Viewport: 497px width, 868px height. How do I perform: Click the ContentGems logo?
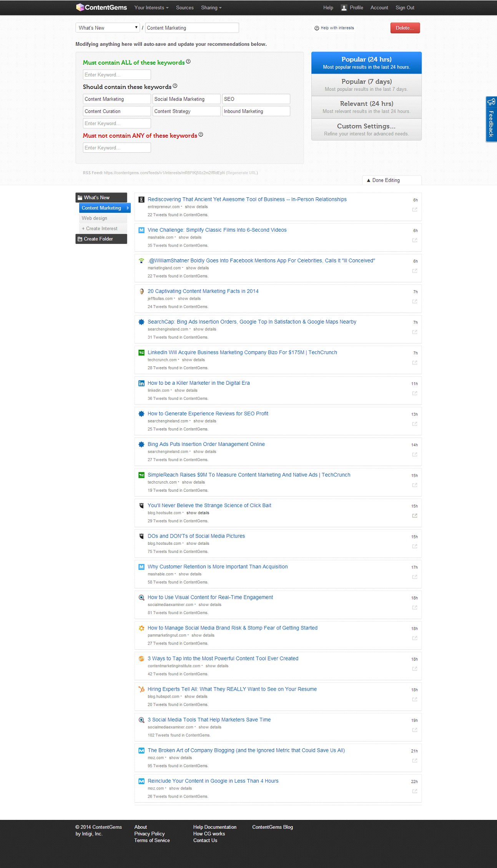coord(101,7)
